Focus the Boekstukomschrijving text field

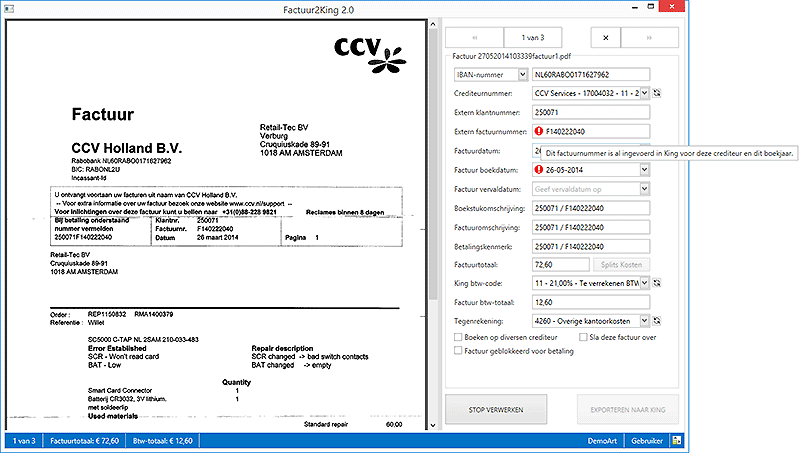(x=591, y=208)
